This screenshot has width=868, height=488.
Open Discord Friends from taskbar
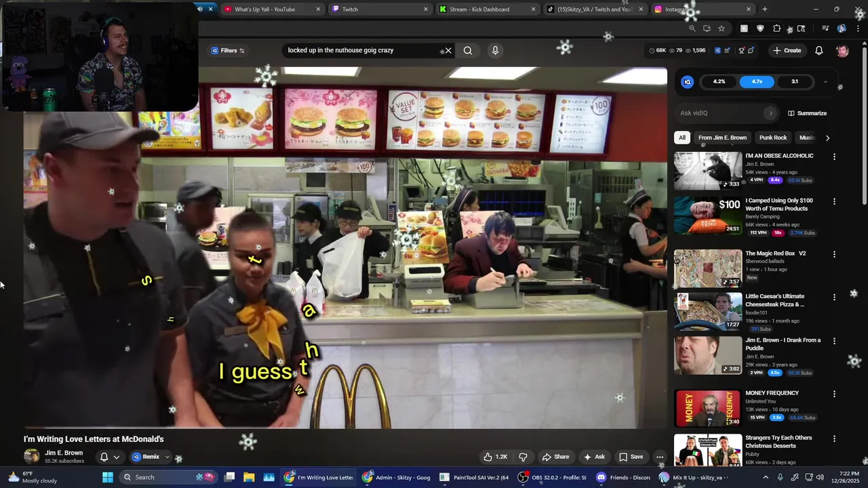[x=623, y=477]
